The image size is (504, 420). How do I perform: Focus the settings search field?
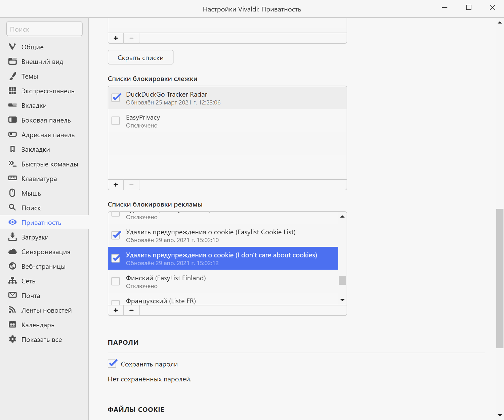[44, 29]
